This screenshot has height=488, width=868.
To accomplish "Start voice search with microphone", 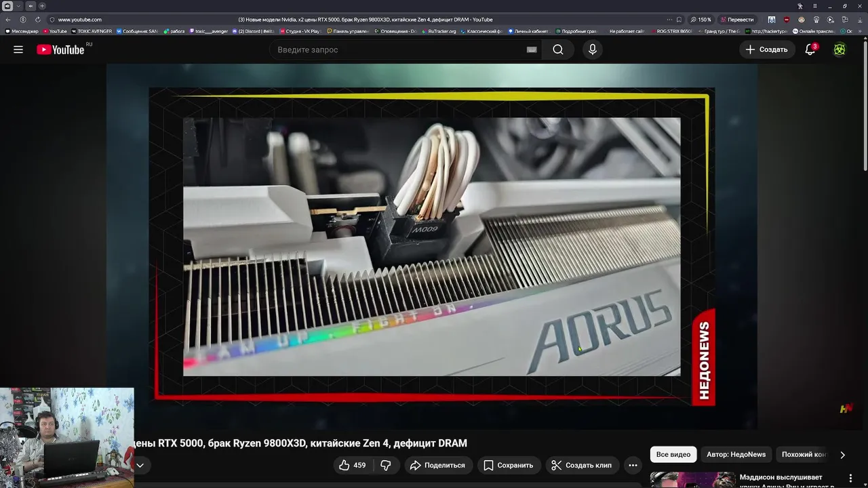I will [593, 49].
